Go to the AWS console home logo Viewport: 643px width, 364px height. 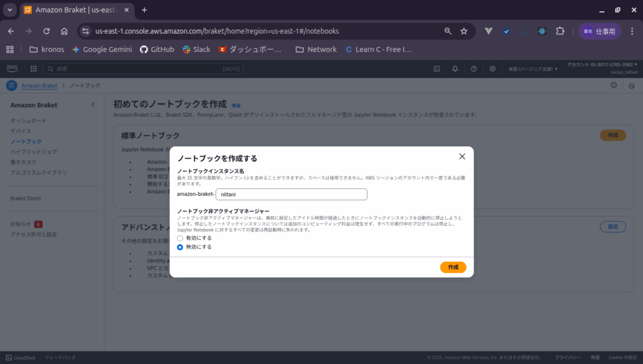click(x=13, y=68)
